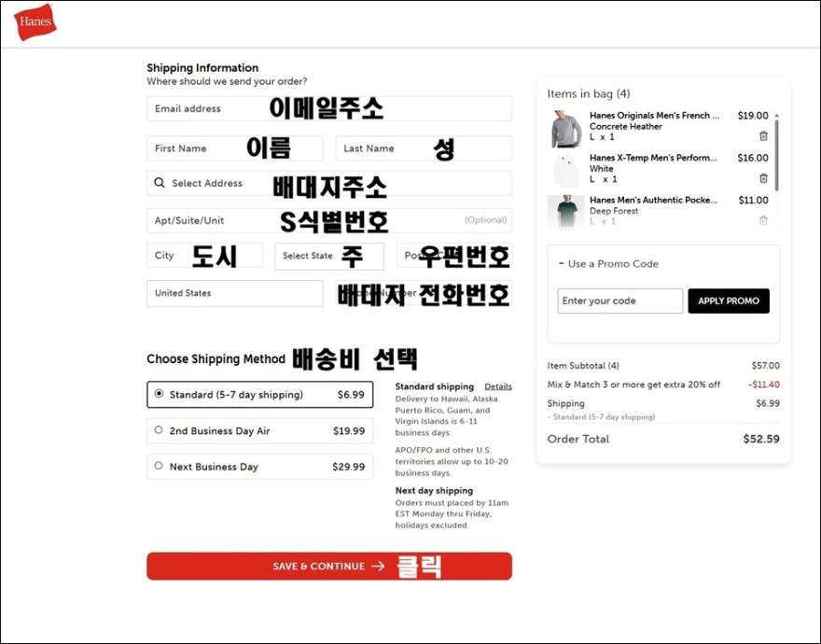
Task: Select Standard 5-7 day shipping
Action: (259, 395)
